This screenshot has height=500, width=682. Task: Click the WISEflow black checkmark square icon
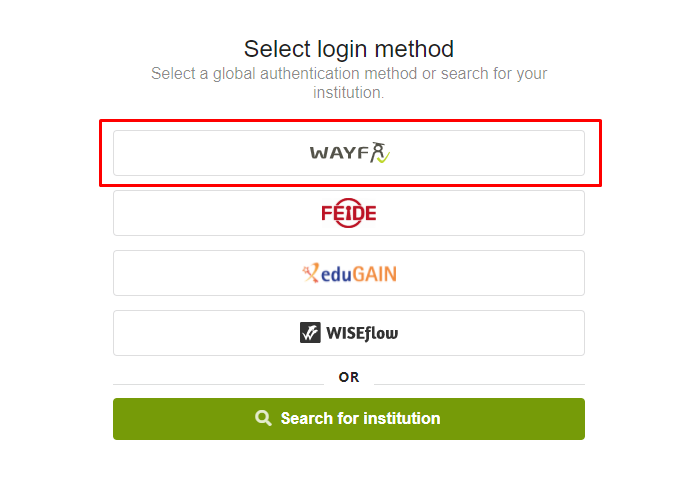point(310,333)
